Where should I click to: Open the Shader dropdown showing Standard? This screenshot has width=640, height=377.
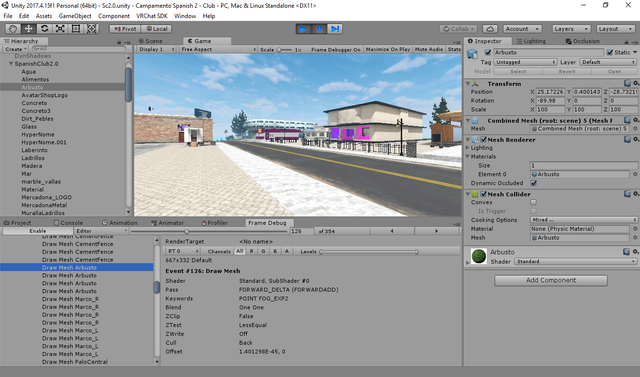[576, 262]
